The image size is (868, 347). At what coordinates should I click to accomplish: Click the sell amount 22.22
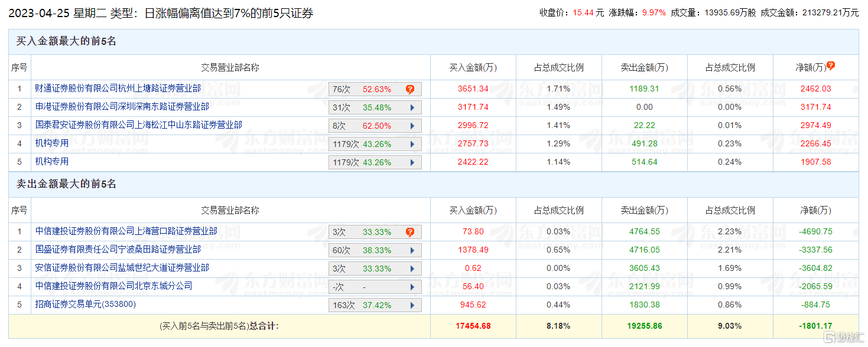click(644, 126)
